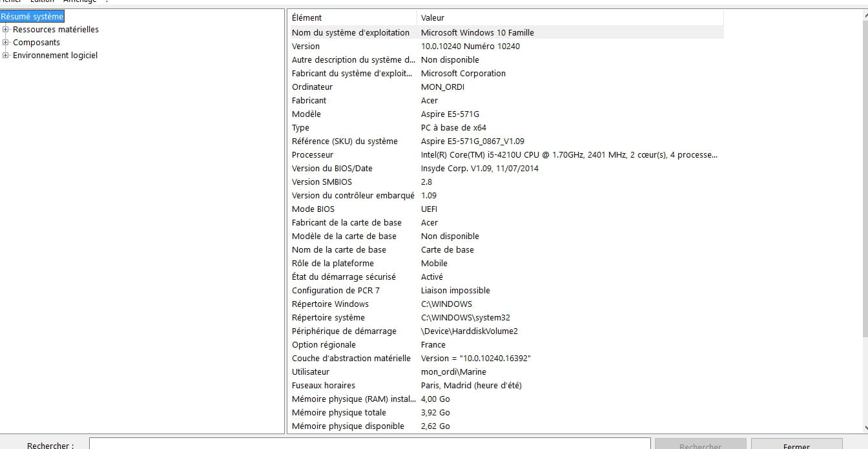The image size is (868, 449).
Task: Select the Nom du système d'exploitation row
Action: pos(351,32)
